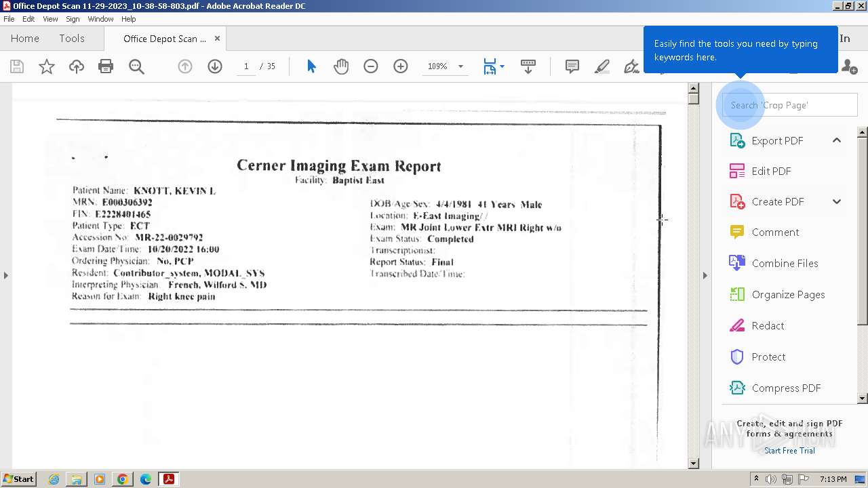The height and width of the screenshot is (488, 868).
Task: Close the Office Depot Scan tab
Action: point(217,39)
